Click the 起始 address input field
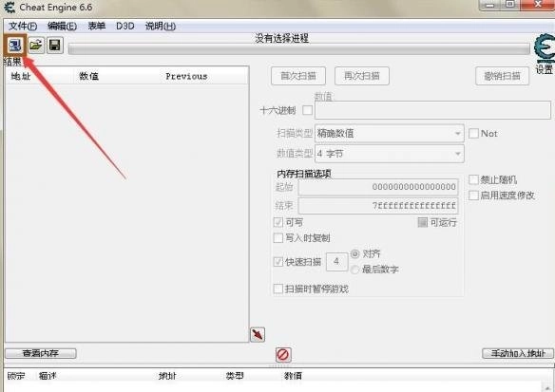 pos(378,187)
